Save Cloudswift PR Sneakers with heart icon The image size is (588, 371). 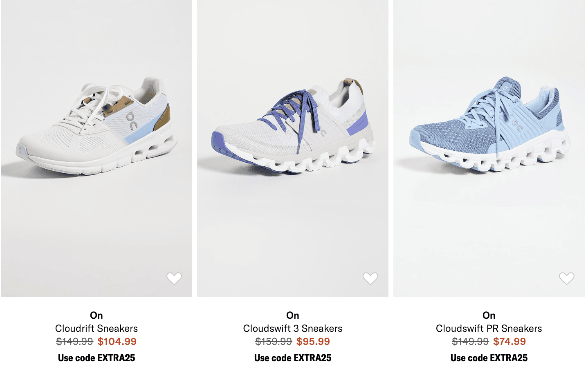567,278
